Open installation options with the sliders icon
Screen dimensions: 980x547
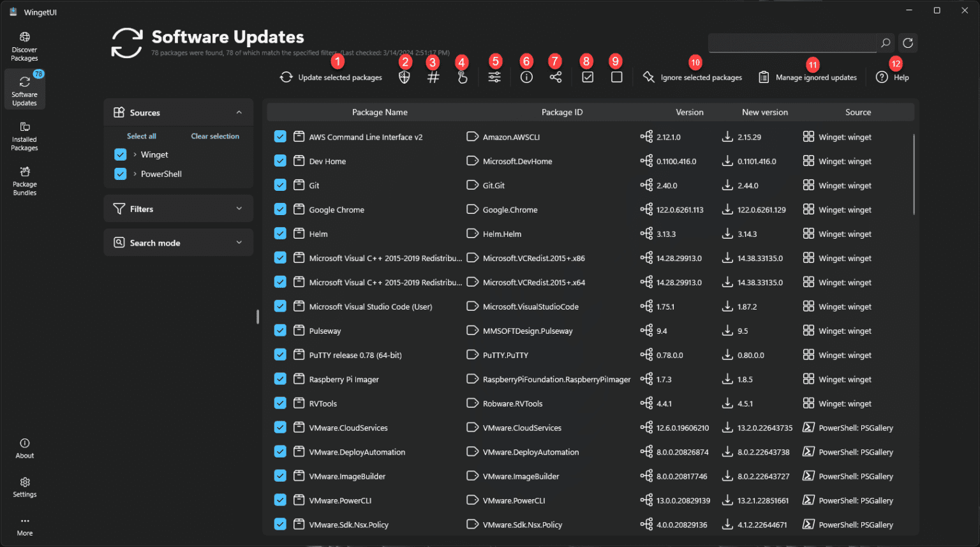[494, 76]
